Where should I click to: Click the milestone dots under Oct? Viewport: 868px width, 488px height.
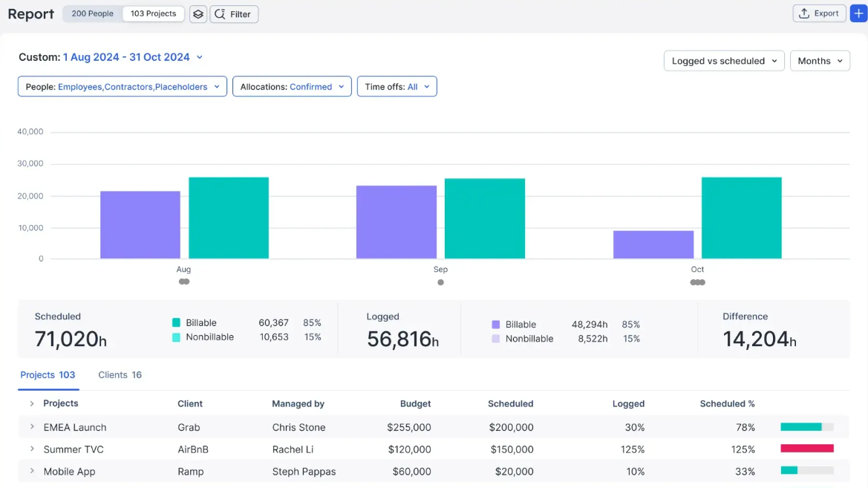click(x=697, y=282)
